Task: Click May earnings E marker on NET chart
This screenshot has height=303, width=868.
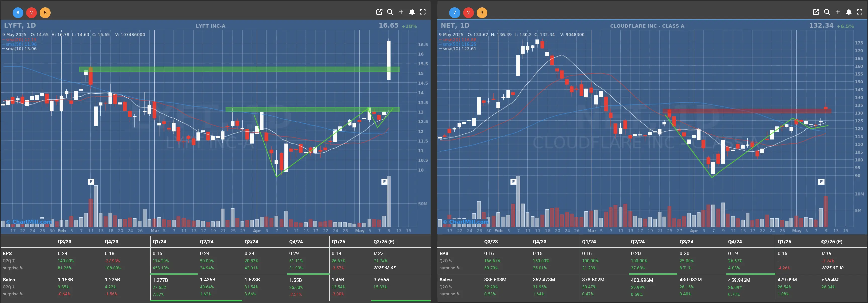Action: (821, 182)
